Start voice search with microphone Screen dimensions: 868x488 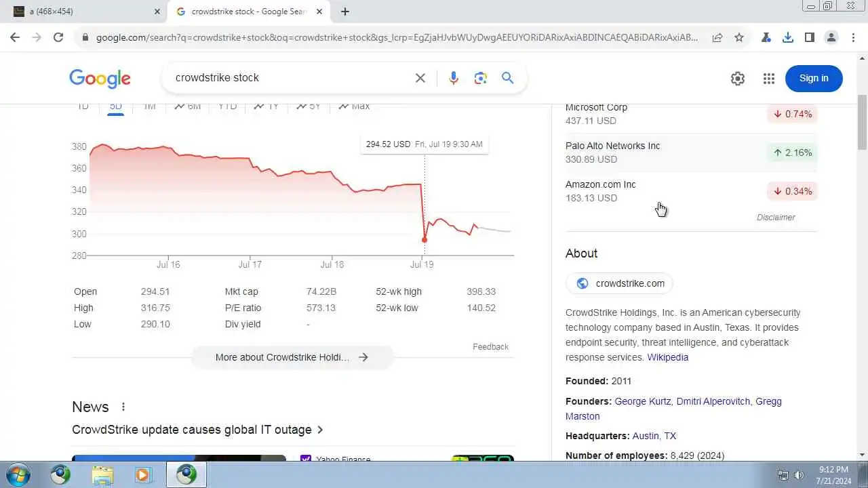pos(454,78)
